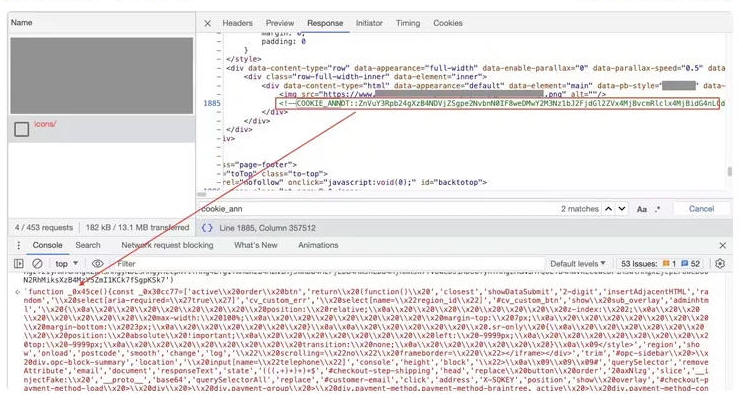Open console settings gear
This screenshot has height=404, width=743.
pyautogui.click(x=720, y=264)
